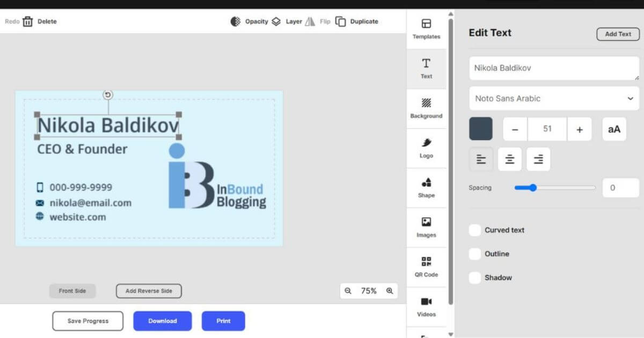This screenshot has height=338, width=644.
Task: Open the Images panel
Action: [426, 227]
